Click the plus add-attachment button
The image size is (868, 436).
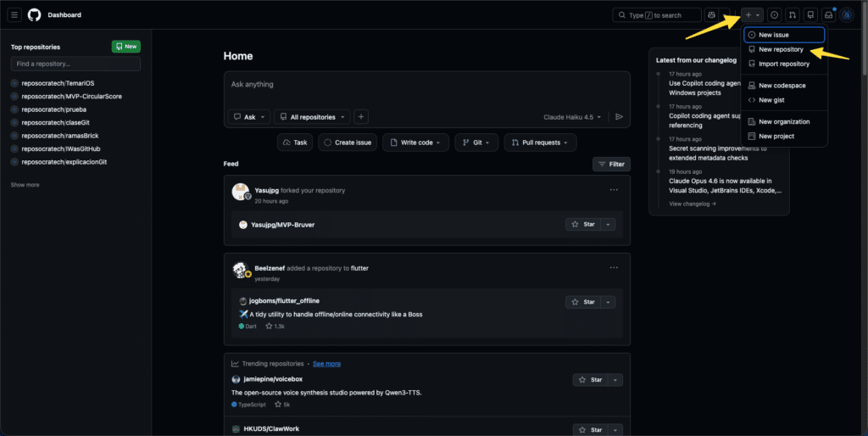[x=361, y=117]
